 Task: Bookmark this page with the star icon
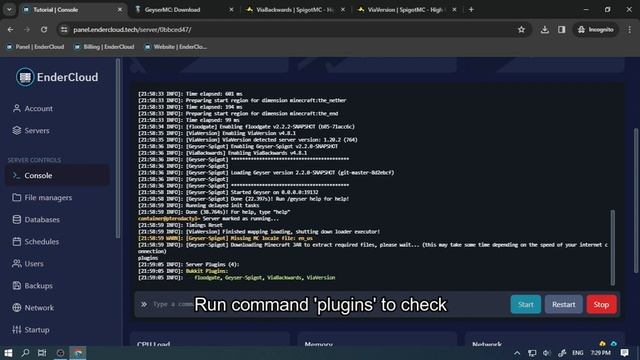coord(521,29)
